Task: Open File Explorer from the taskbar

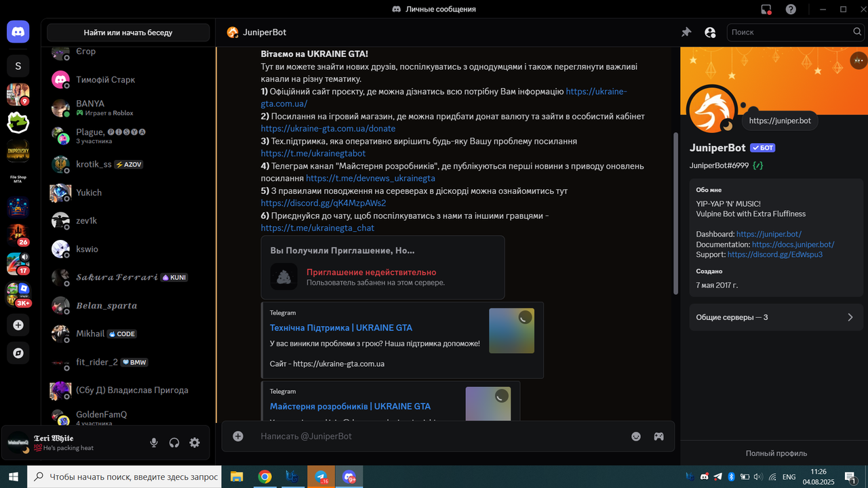Action: coord(237,476)
